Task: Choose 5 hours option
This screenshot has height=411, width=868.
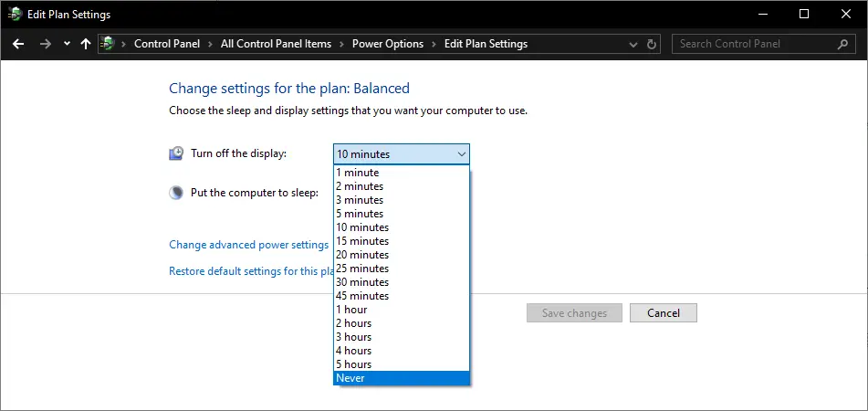Action: 402,364
